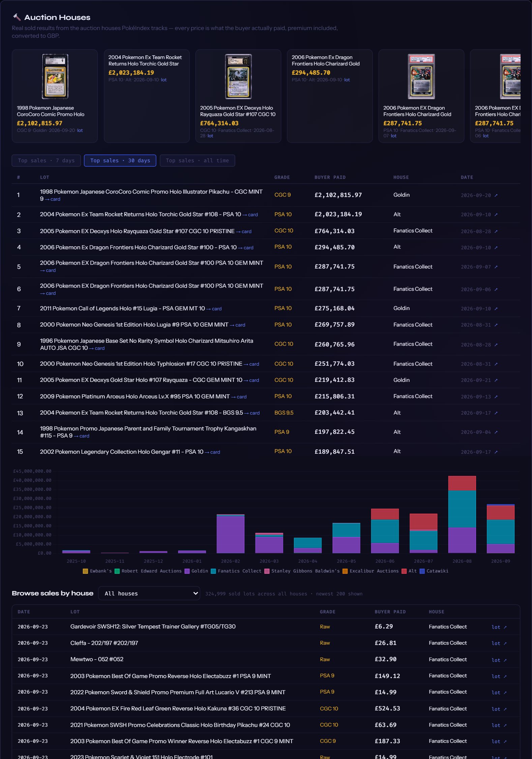532x759 pixels.
Task: Click Excalibur Auctions legend swatch
Action: click(345, 571)
